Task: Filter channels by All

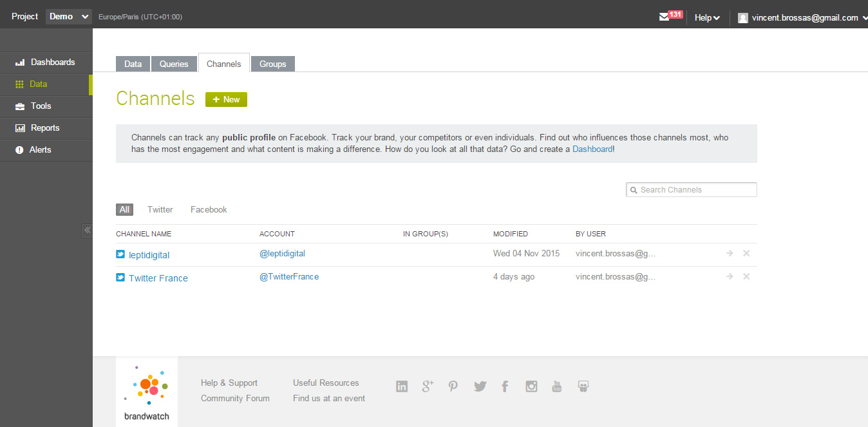Action: tap(124, 209)
